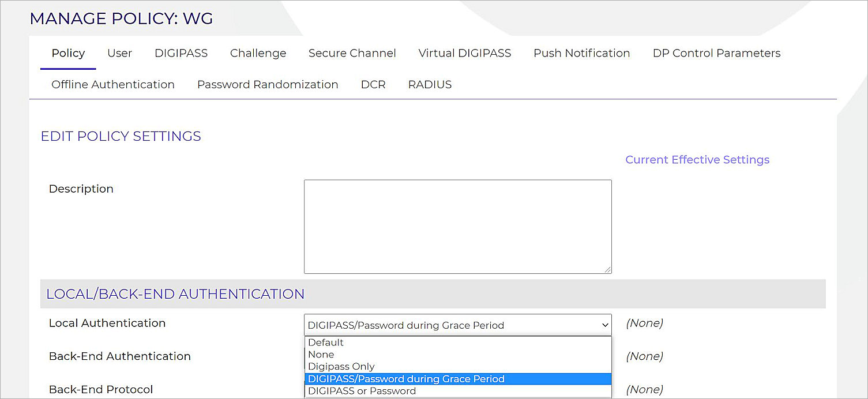This screenshot has height=399, width=868.
Task: Select the Offline Authentication tab
Action: [113, 85]
